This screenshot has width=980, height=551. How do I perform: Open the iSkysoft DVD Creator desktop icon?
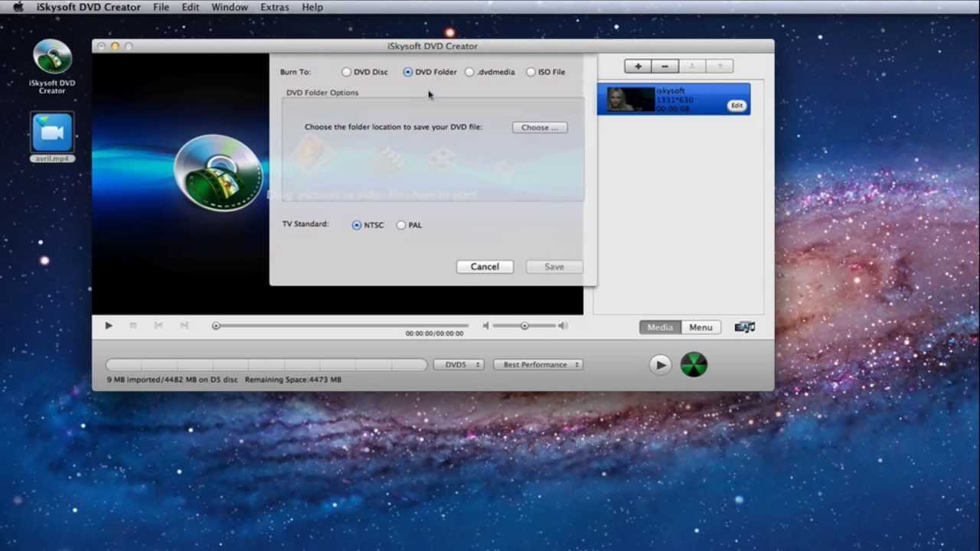[52, 66]
